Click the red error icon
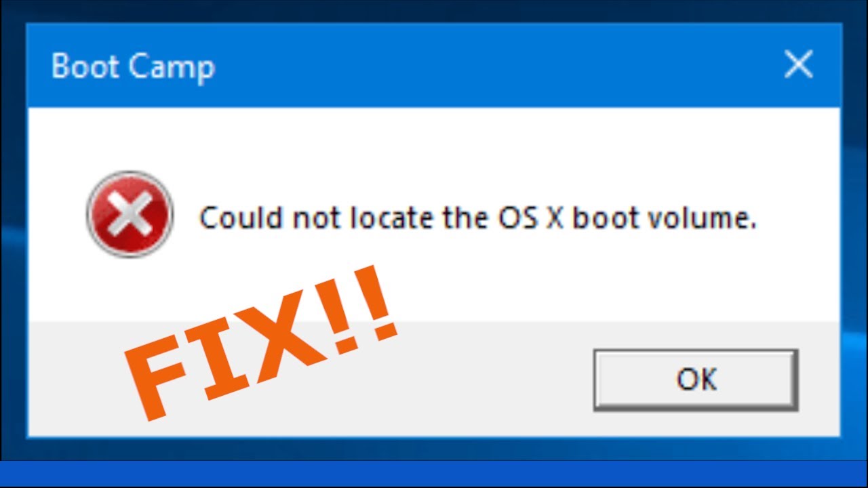 click(130, 214)
